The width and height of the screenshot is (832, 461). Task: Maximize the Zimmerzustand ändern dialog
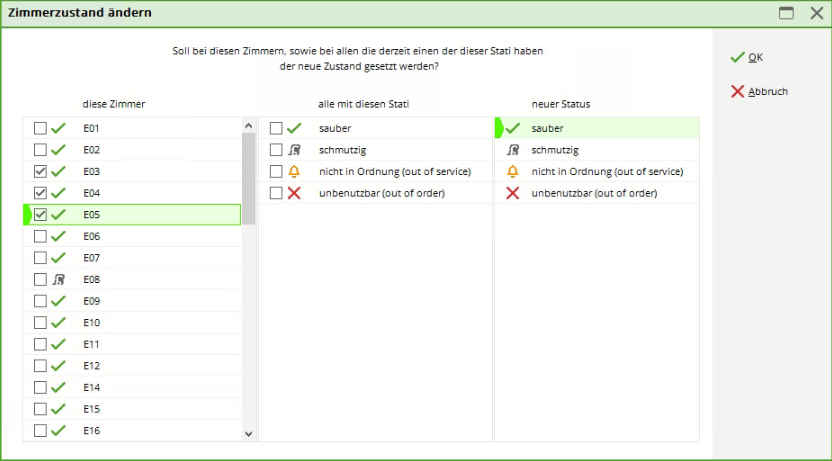787,13
